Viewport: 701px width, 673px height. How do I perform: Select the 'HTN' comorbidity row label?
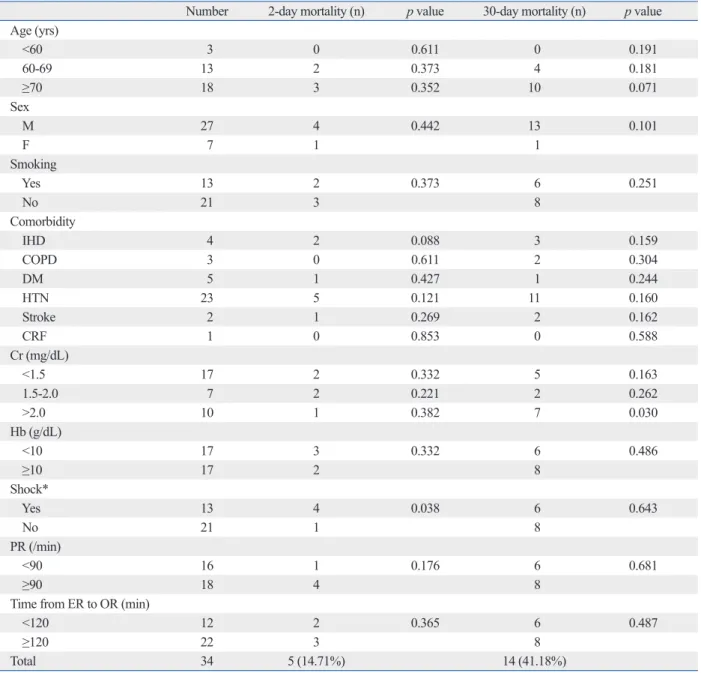click(x=35, y=298)
